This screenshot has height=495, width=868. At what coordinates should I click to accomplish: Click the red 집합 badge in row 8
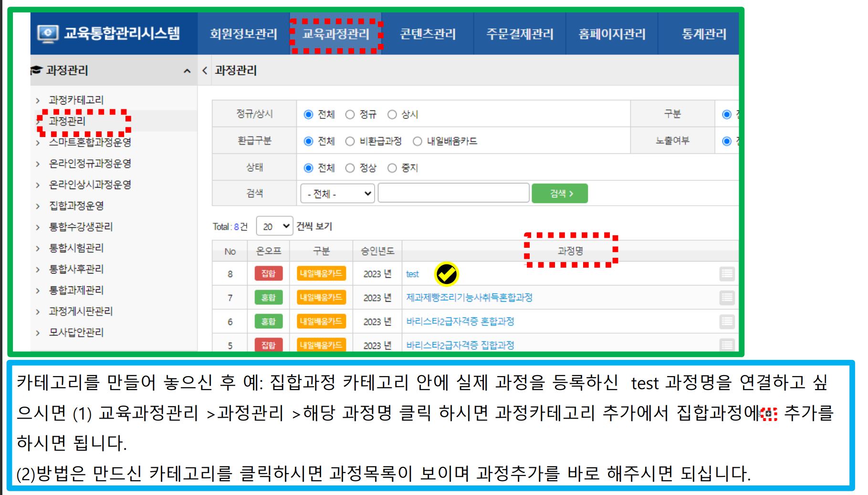click(x=268, y=274)
